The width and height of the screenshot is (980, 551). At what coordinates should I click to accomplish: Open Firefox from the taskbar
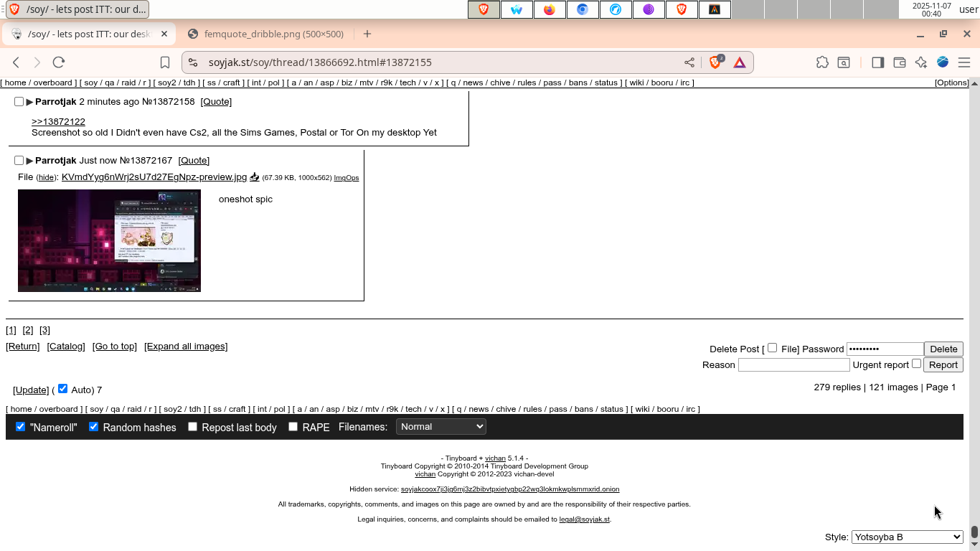tap(550, 9)
